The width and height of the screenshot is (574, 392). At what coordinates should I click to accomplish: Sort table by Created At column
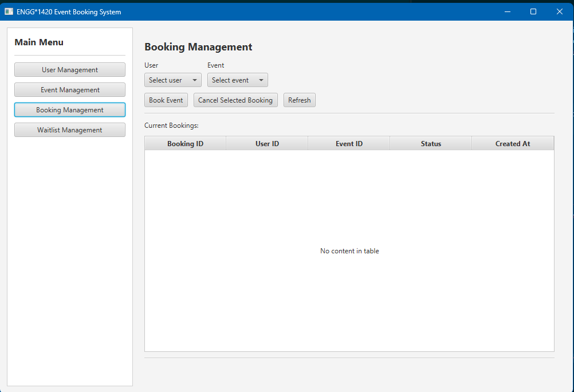[513, 144]
